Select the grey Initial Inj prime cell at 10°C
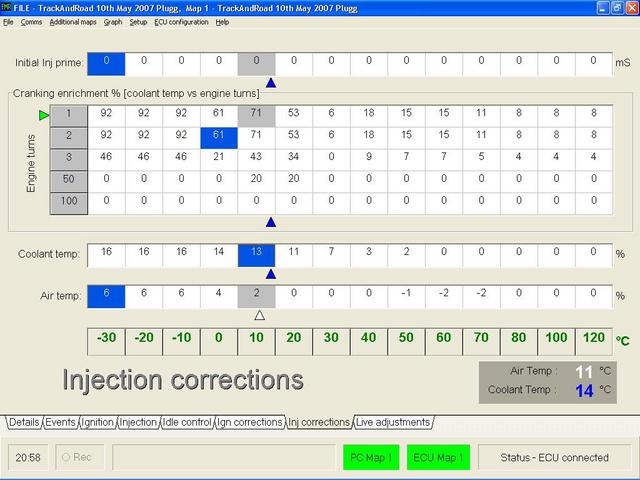640x480 pixels. [256, 64]
